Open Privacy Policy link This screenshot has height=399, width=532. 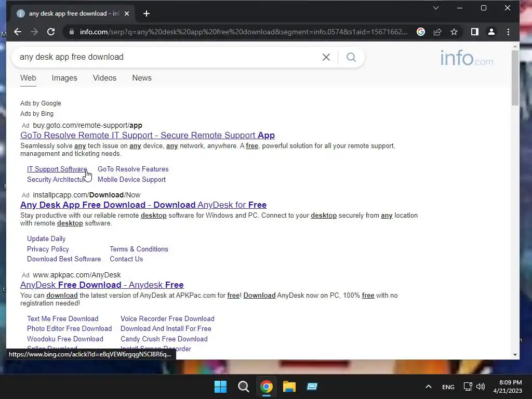48,249
